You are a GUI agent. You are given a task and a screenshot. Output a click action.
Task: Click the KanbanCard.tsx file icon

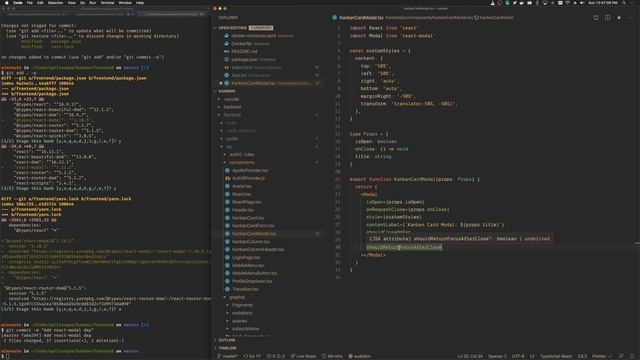(227, 218)
